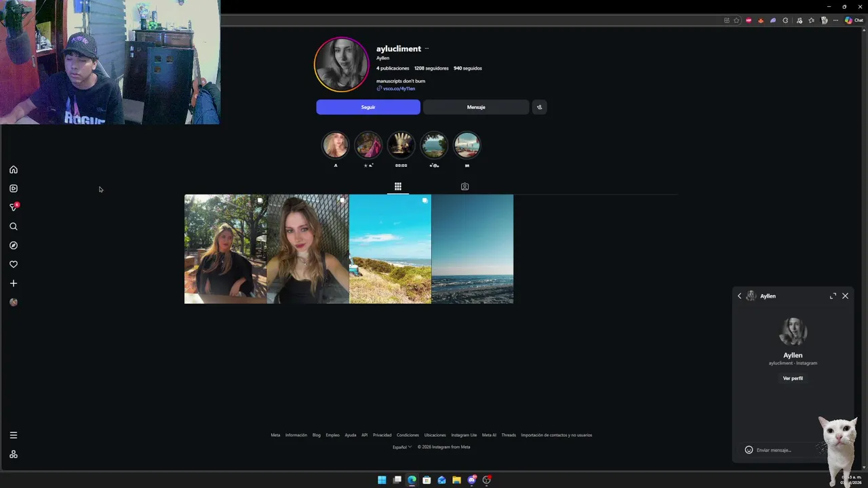
Task: Open the third story highlight with lights
Action: pos(401,145)
